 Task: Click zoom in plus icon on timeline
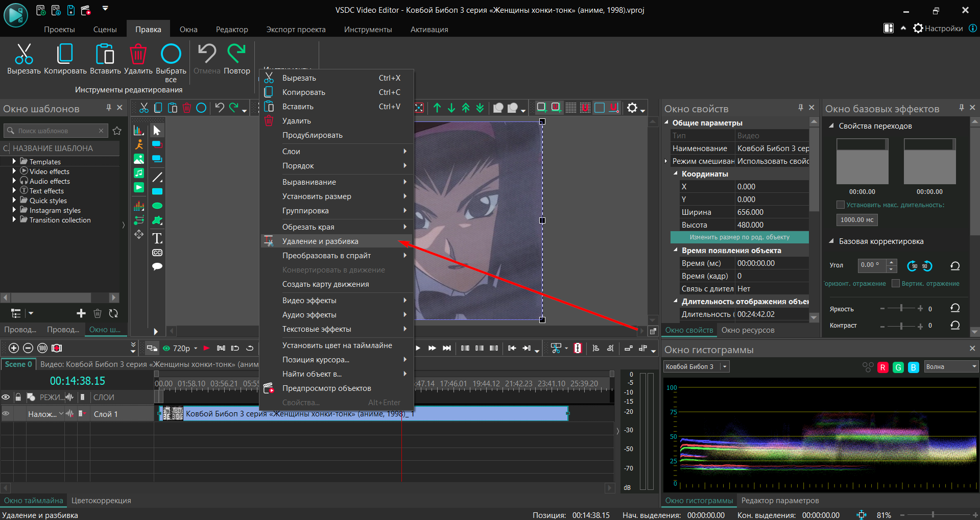14,348
